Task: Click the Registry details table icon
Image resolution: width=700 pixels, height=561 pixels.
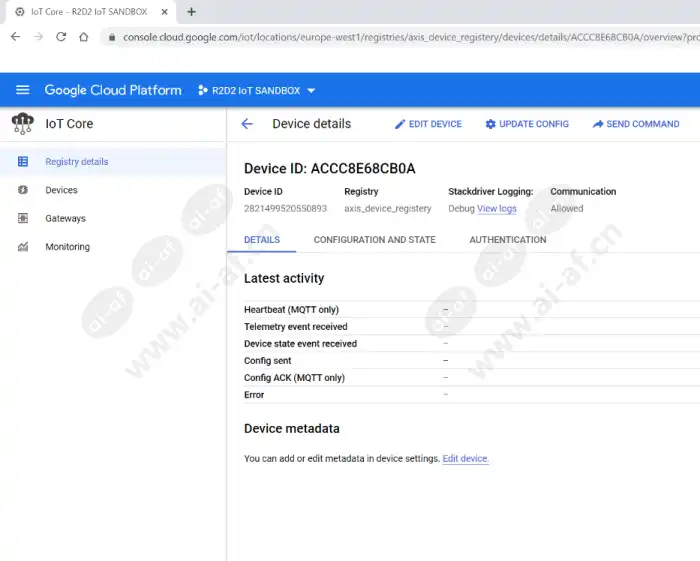Action: pos(23,162)
